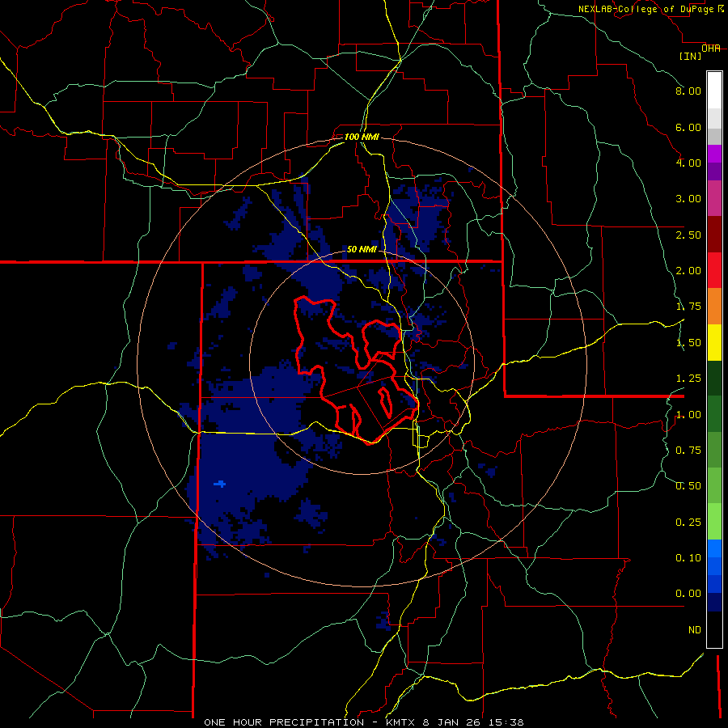Select the bright red legend swatch
This screenshot has width=728, height=728.
click(x=714, y=270)
